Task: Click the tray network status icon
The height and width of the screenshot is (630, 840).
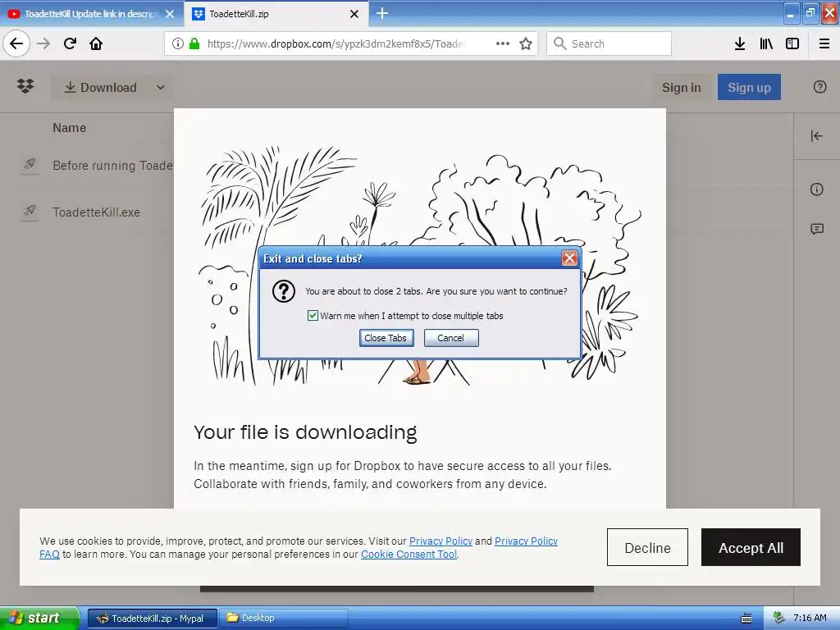Action: click(778, 618)
